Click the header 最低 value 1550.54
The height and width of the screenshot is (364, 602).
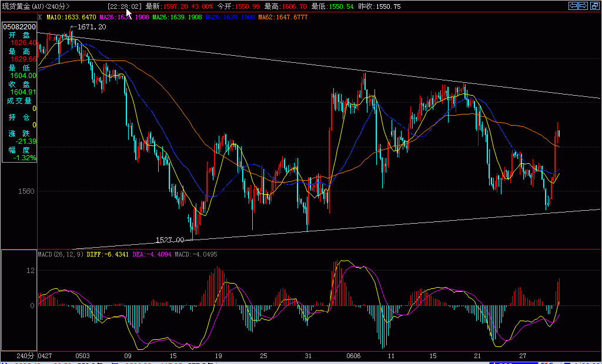coord(342,6)
